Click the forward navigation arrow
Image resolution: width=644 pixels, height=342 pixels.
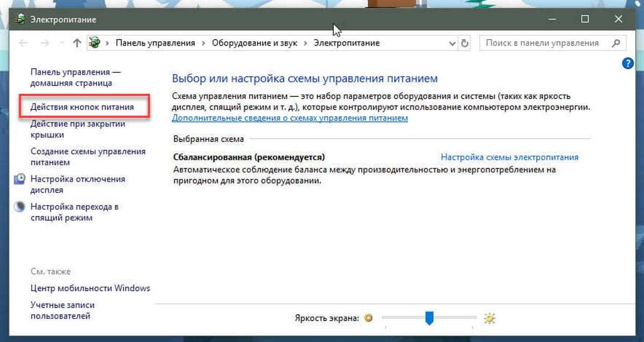click(45, 43)
